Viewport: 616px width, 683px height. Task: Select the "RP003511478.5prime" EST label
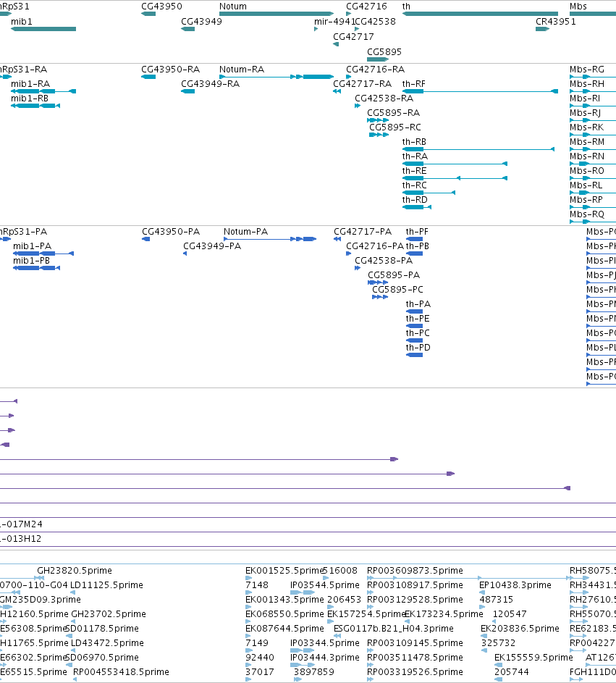coord(415,658)
